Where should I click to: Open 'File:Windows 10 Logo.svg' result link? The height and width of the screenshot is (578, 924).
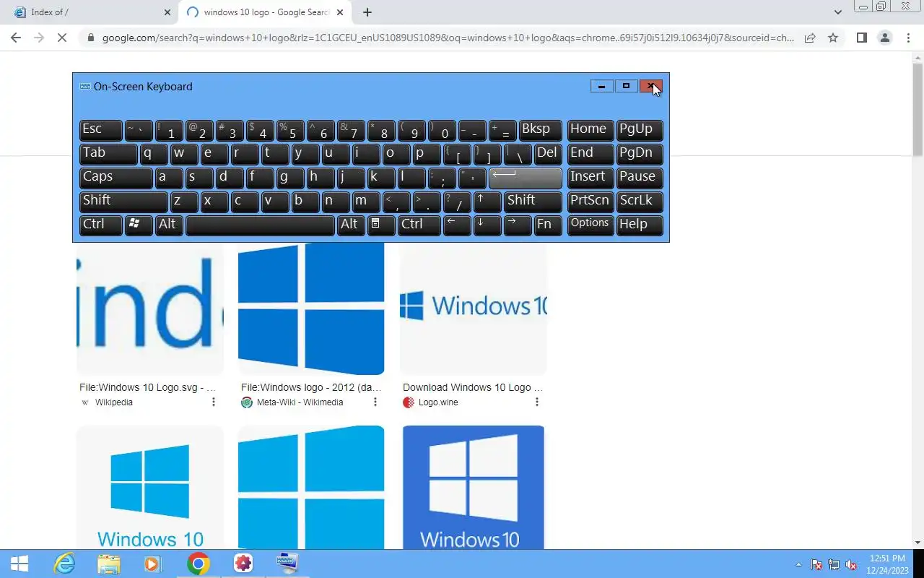147,388
